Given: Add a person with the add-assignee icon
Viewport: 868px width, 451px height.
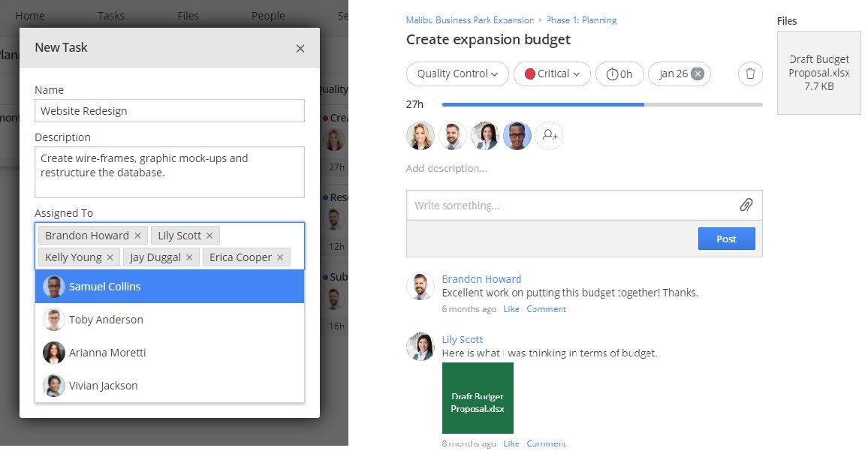Looking at the screenshot, I should pos(549,136).
